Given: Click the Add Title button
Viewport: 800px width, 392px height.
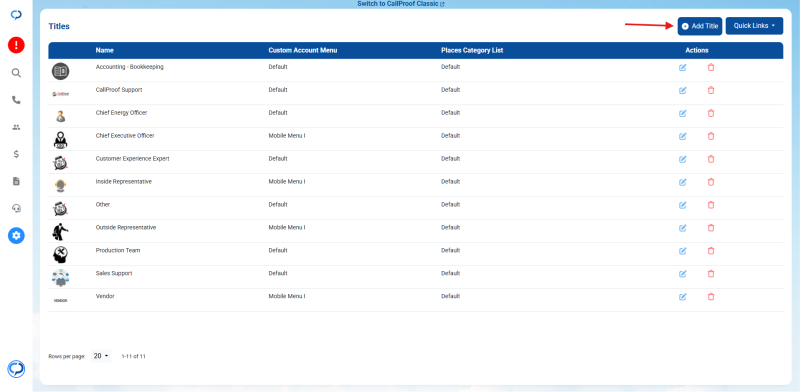Looking at the screenshot, I should [699, 26].
